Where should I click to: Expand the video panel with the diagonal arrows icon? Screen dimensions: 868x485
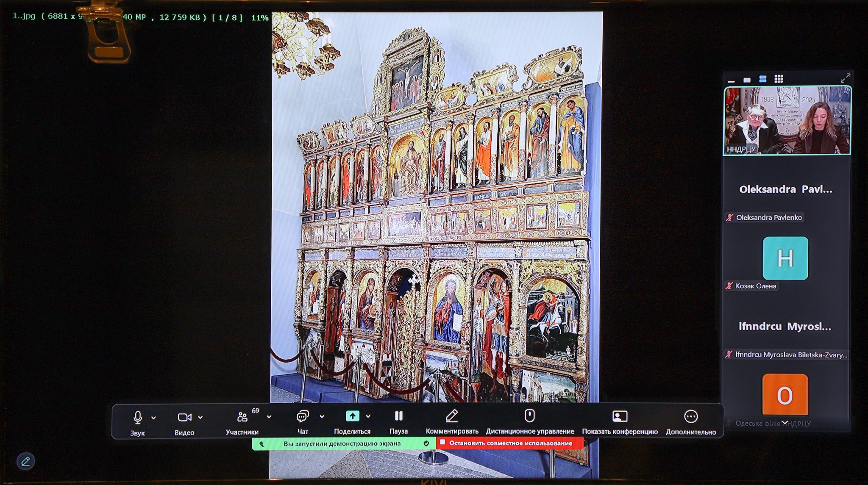(845, 78)
